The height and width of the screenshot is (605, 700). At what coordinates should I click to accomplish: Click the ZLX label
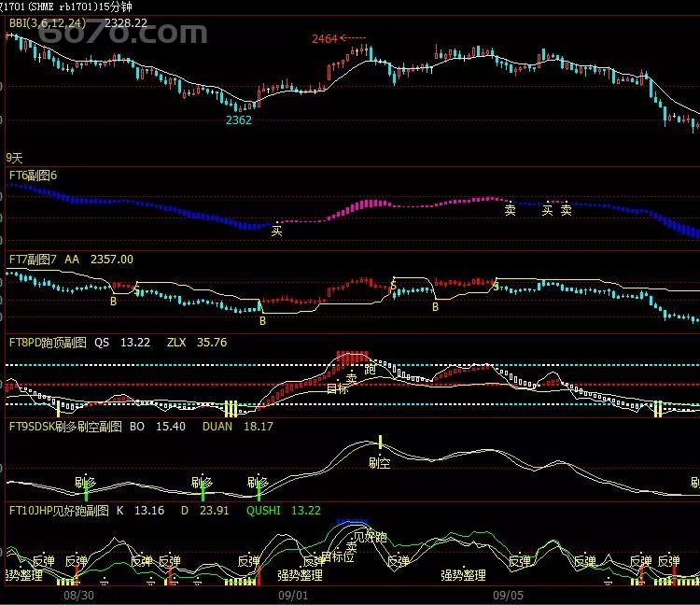[176, 343]
